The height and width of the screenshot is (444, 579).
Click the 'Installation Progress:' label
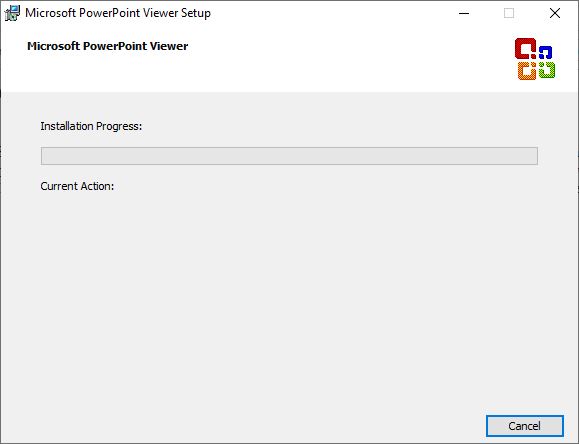point(91,126)
